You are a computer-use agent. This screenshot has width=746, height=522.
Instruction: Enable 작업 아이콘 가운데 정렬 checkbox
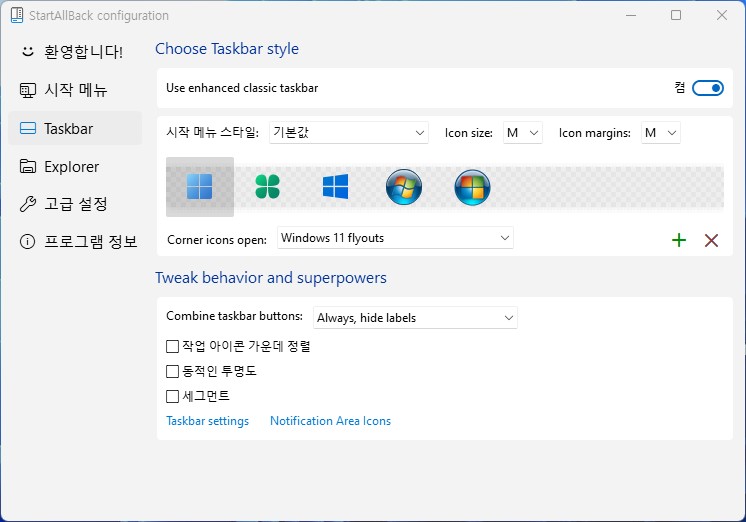tap(172, 346)
